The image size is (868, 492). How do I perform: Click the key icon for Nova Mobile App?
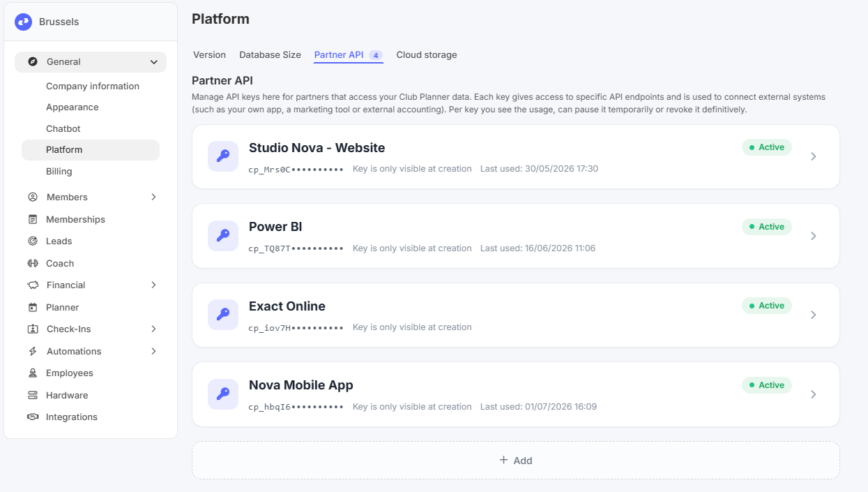tap(223, 394)
